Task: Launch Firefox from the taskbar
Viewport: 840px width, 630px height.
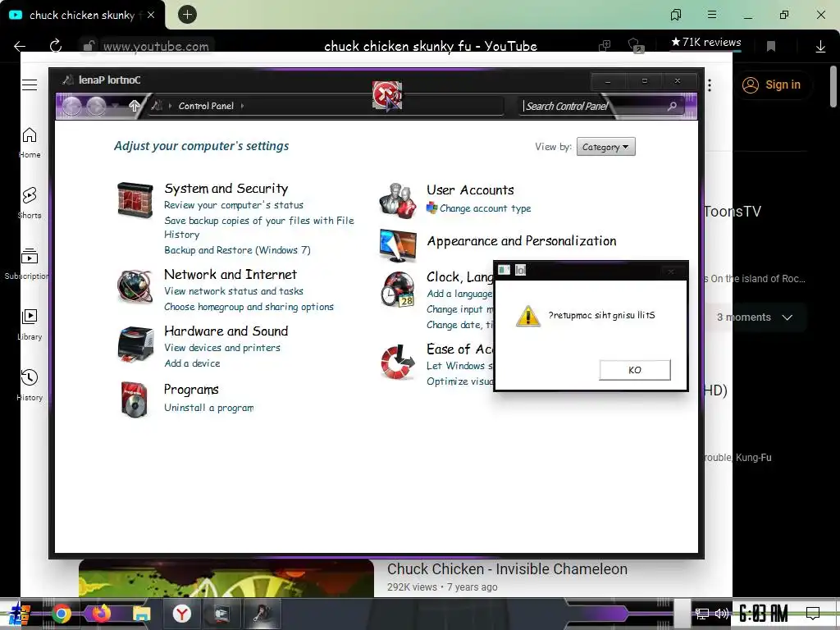Action: [x=101, y=613]
